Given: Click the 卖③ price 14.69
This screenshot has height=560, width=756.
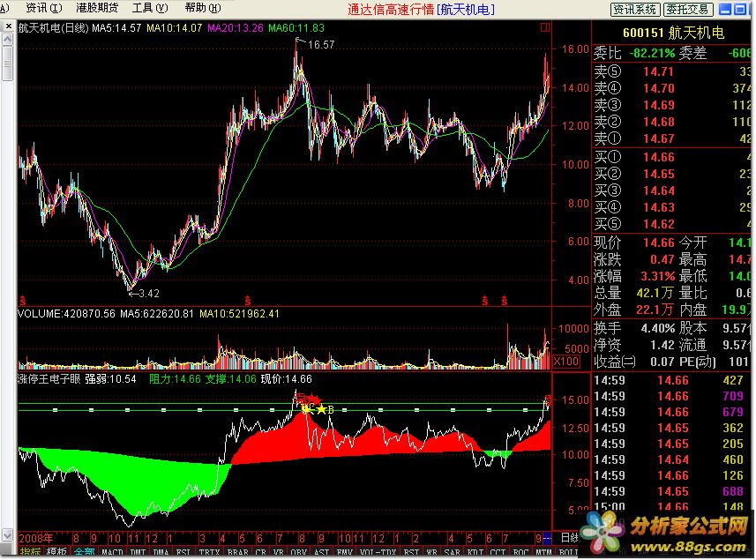Looking at the screenshot, I should [x=658, y=105].
